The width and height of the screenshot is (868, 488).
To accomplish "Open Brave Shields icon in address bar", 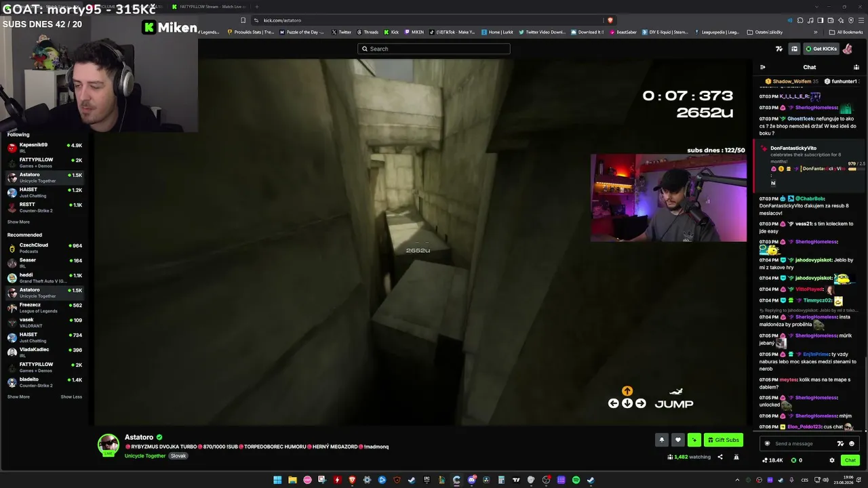I will point(610,20).
